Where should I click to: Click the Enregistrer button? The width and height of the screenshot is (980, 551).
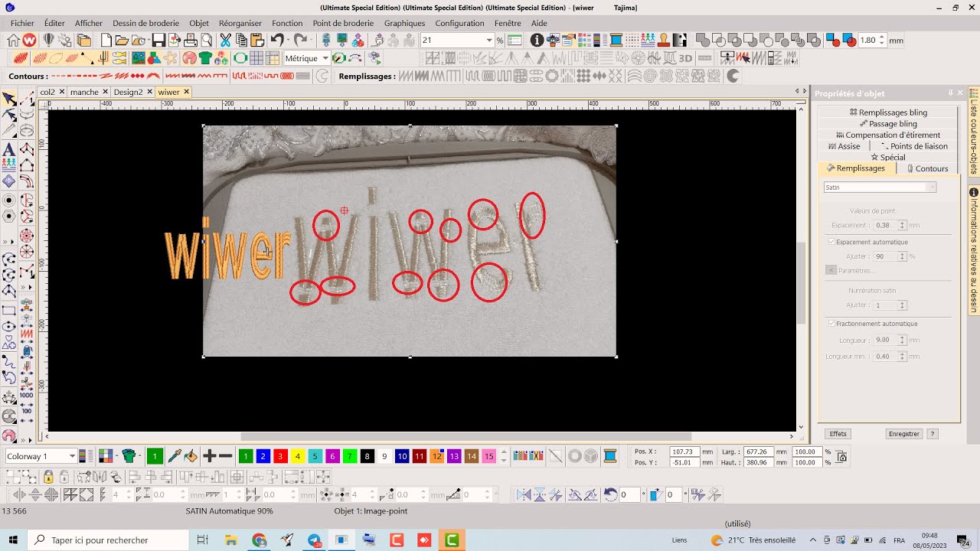[904, 434]
